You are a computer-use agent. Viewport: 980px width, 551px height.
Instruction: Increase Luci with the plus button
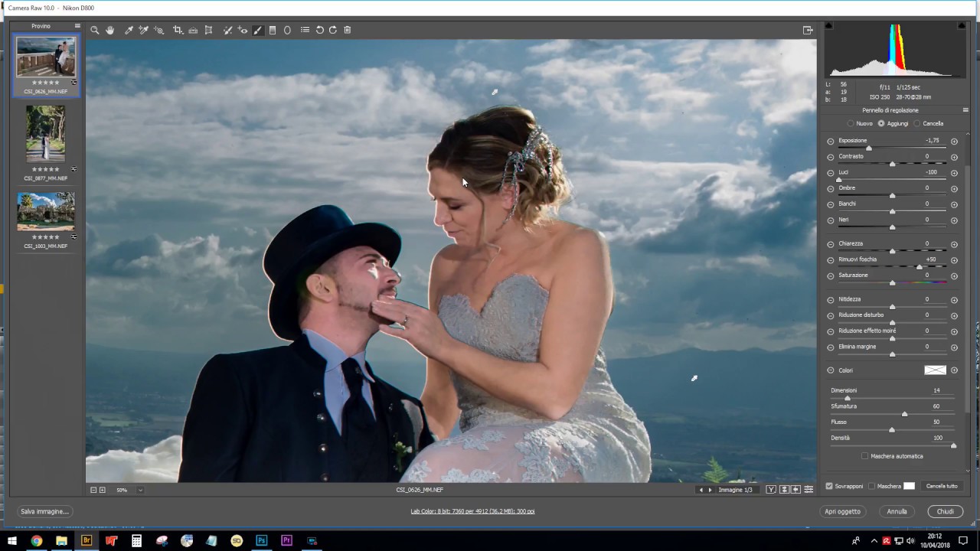[x=954, y=173]
